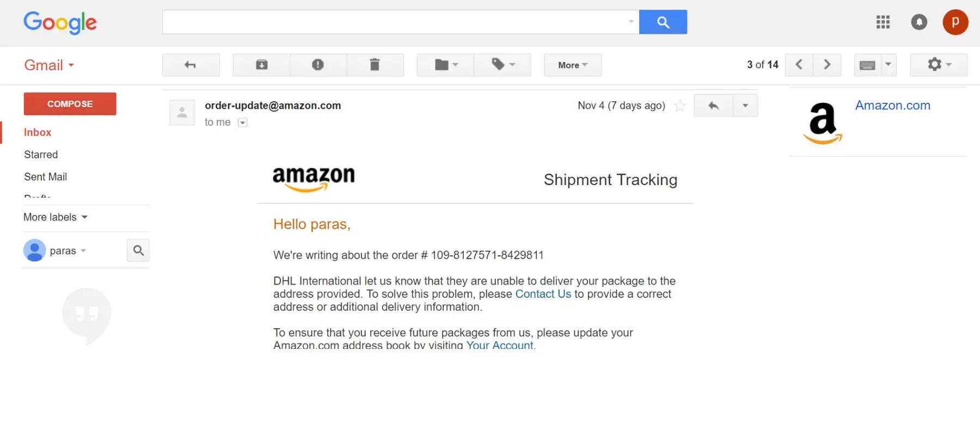Expand the More actions menu
Viewport: 980px width, 442px height.
pyautogui.click(x=572, y=65)
